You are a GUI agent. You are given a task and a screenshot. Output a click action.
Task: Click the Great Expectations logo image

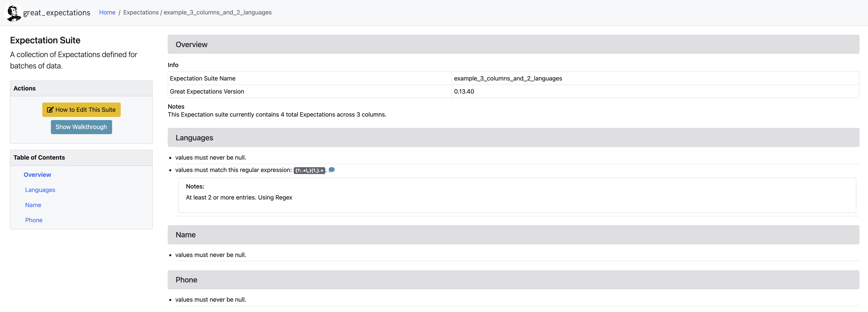[x=13, y=12]
